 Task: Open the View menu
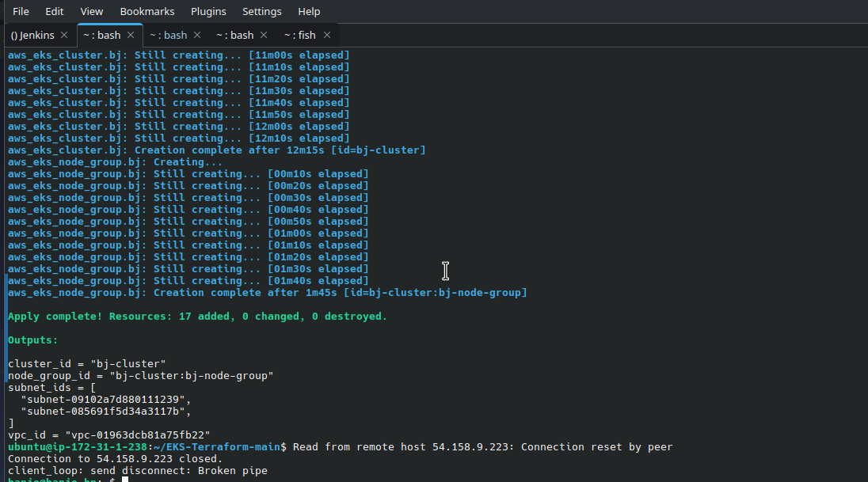click(x=91, y=11)
